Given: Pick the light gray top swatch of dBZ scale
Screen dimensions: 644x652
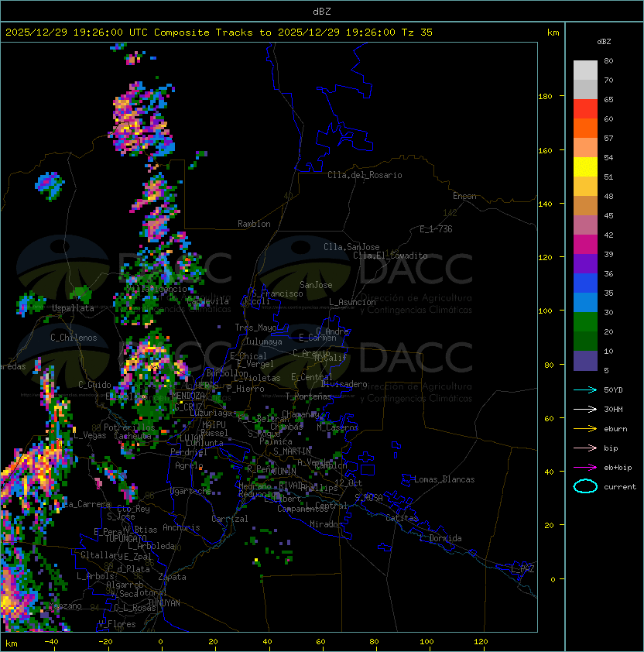Looking at the screenshot, I should pyautogui.click(x=585, y=70).
